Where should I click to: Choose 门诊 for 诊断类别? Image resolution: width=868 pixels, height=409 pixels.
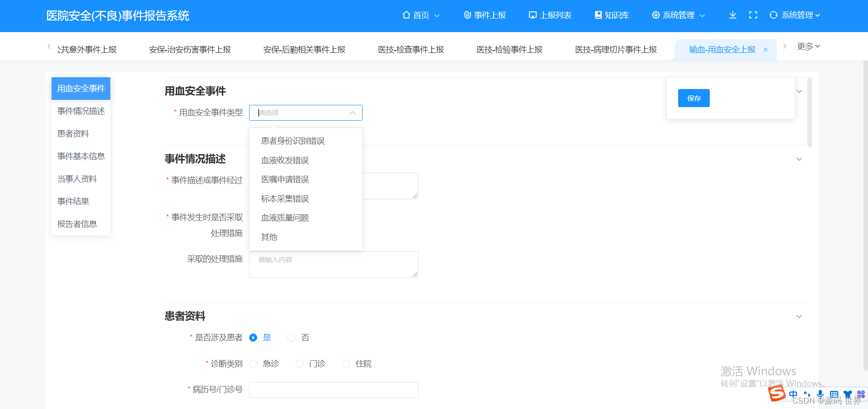pos(299,364)
